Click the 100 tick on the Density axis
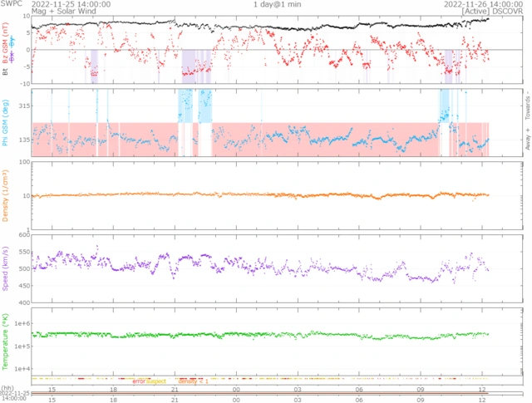 (x=24, y=162)
